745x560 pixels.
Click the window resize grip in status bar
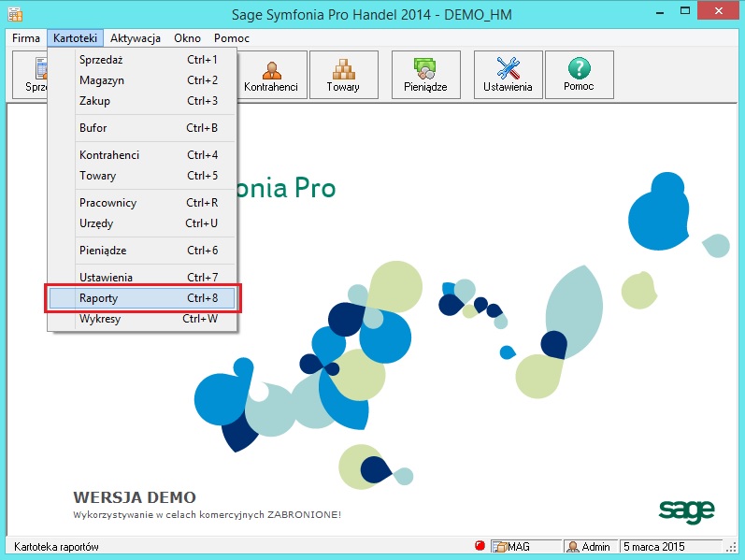(731, 548)
